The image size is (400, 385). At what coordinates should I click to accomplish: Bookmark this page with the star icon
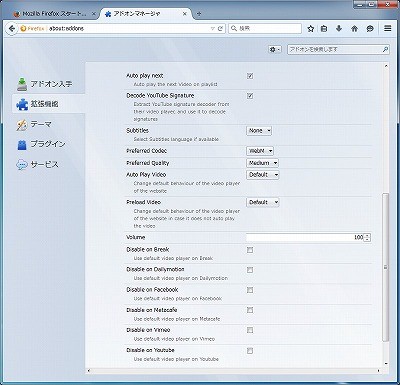(x=311, y=29)
